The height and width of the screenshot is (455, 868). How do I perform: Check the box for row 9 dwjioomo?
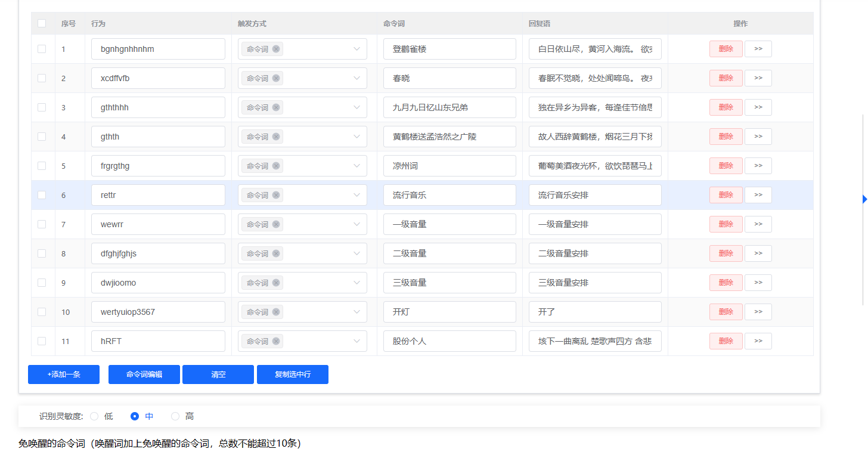point(42,283)
